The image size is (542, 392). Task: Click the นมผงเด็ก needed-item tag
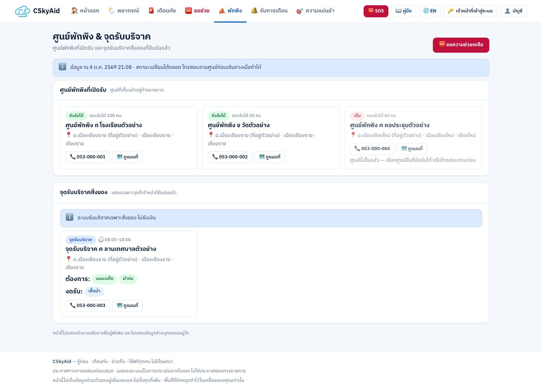point(105,279)
